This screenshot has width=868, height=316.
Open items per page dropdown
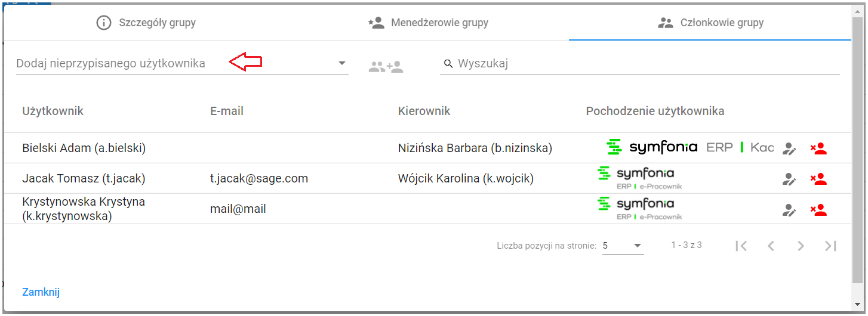tap(623, 246)
